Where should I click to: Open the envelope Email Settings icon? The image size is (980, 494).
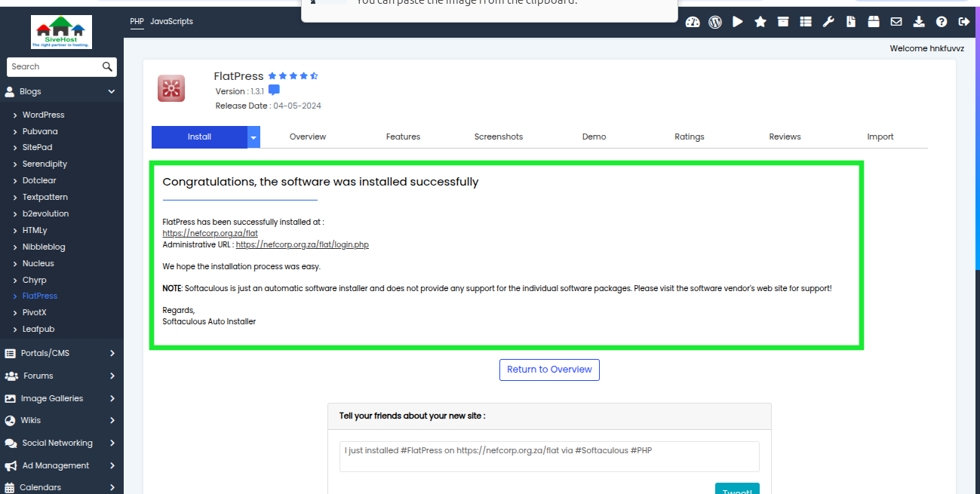[x=896, y=22]
